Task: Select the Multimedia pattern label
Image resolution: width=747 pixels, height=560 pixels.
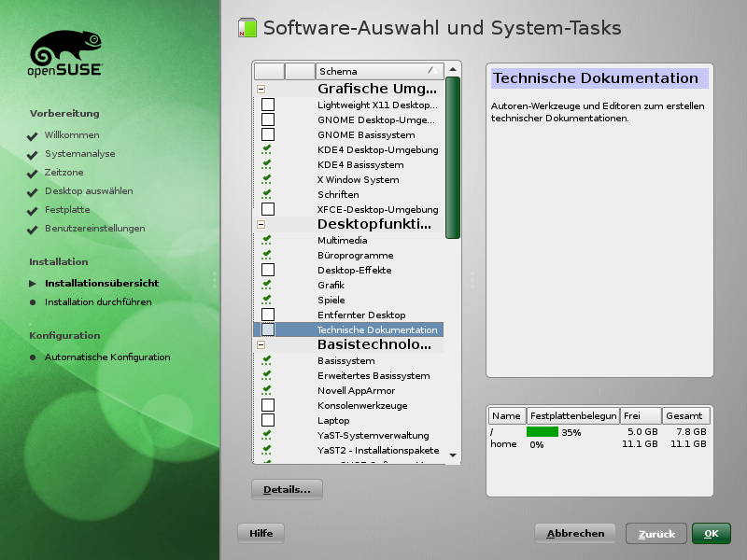Action: (342, 240)
